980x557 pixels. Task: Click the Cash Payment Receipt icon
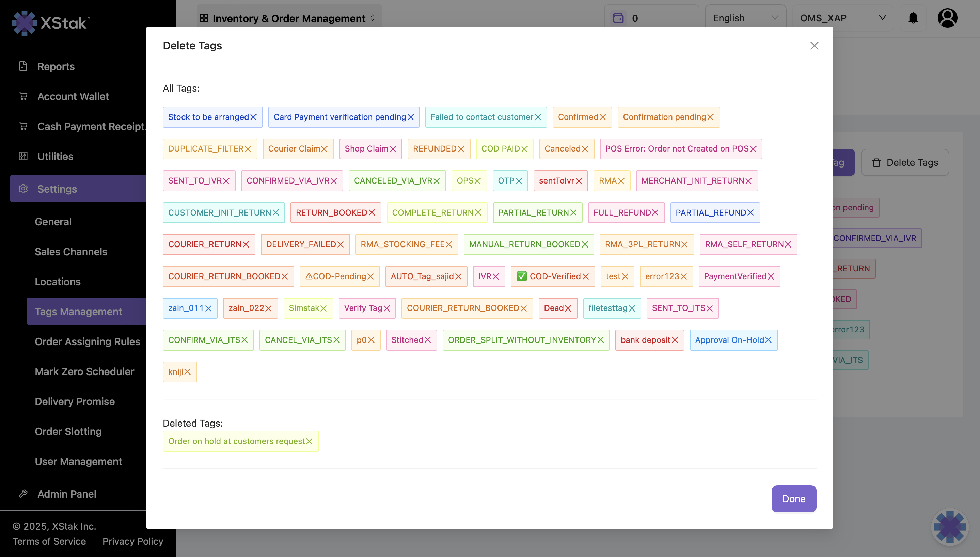pyautogui.click(x=22, y=126)
